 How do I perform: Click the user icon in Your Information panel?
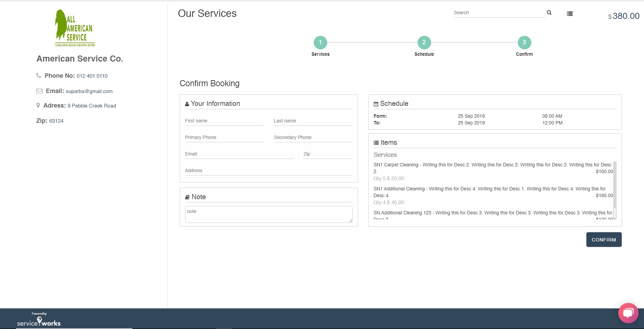coord(187,104)
